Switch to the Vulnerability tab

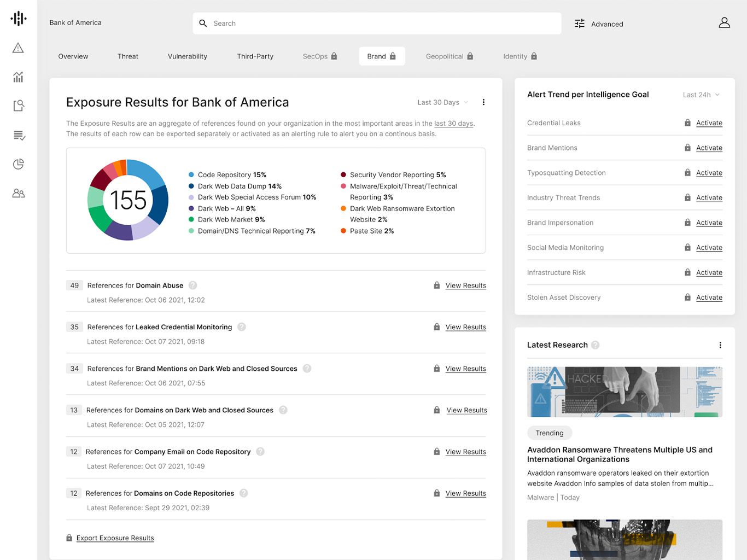(x=188, y=56)
